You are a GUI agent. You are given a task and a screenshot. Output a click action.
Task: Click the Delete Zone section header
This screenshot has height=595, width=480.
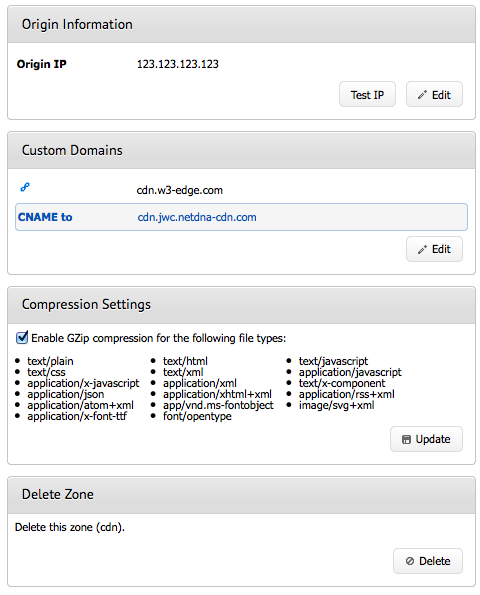click(241, 494)
